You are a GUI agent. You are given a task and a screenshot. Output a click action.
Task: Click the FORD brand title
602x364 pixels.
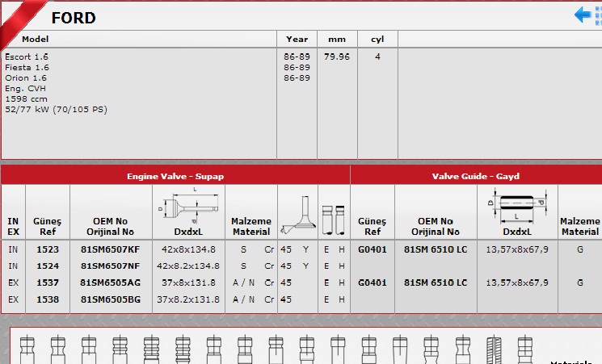coord(74,17)
